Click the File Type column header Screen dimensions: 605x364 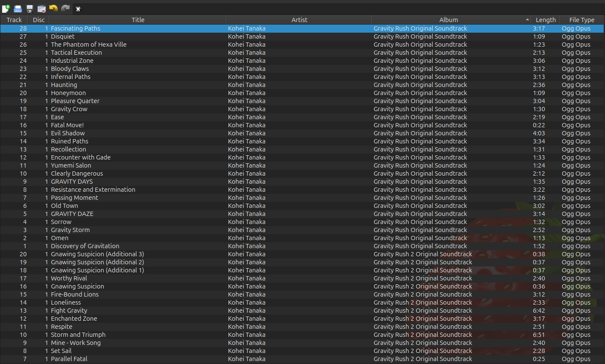pos(582,20)
